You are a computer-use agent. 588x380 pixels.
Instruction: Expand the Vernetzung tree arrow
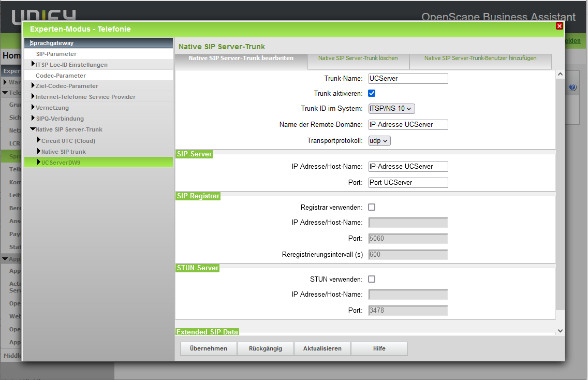[x=33, y=108]
